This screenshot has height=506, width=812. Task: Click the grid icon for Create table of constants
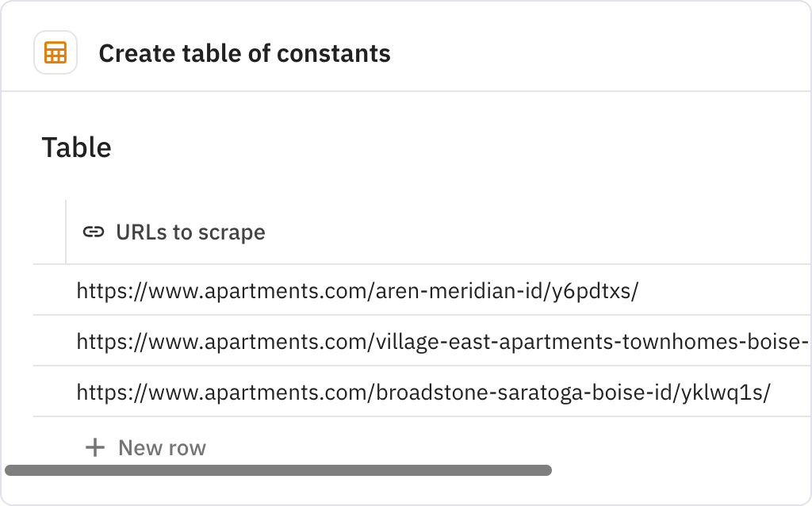click(x=55, y=52)
